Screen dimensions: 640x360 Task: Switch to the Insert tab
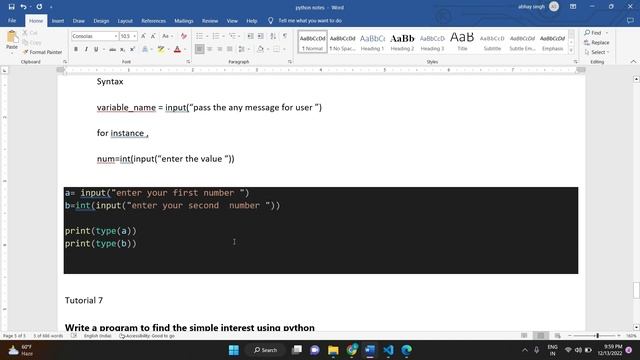coord(58,21)
